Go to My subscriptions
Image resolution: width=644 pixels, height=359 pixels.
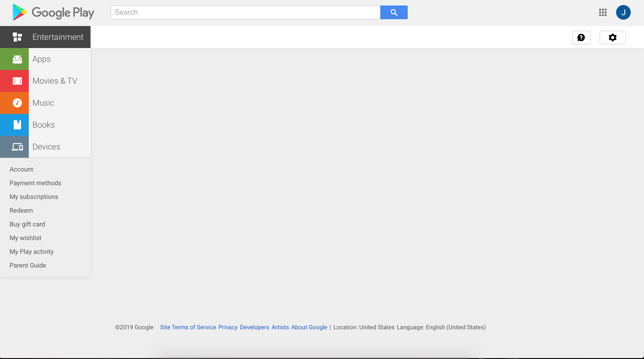(x=34, y=197)
